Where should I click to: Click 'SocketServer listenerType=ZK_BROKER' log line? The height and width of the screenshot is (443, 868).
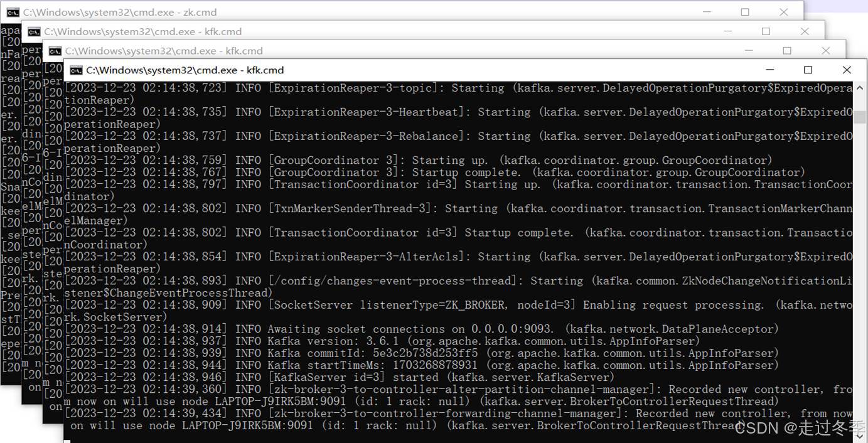(458, 311)
